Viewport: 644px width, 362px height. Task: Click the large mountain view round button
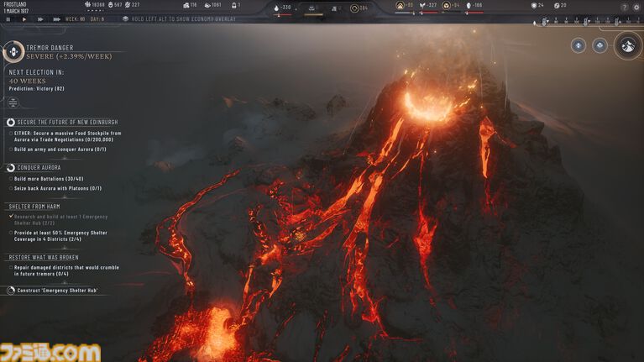[x=626, y=46]
